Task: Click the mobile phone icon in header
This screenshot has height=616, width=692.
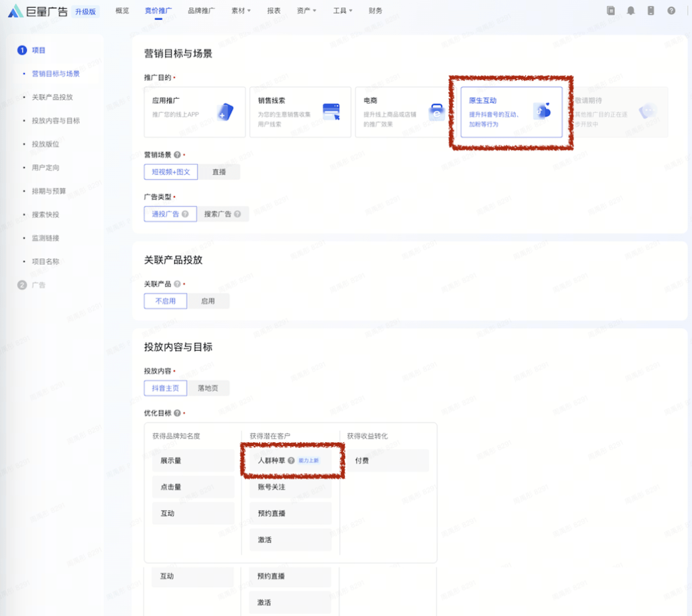Action: click(x=650, y=11)
